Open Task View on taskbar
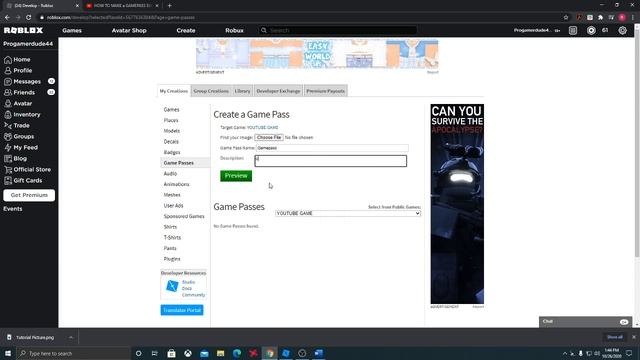Image resolution: width=640 pixels, height=360 pixels. [155, 353]
